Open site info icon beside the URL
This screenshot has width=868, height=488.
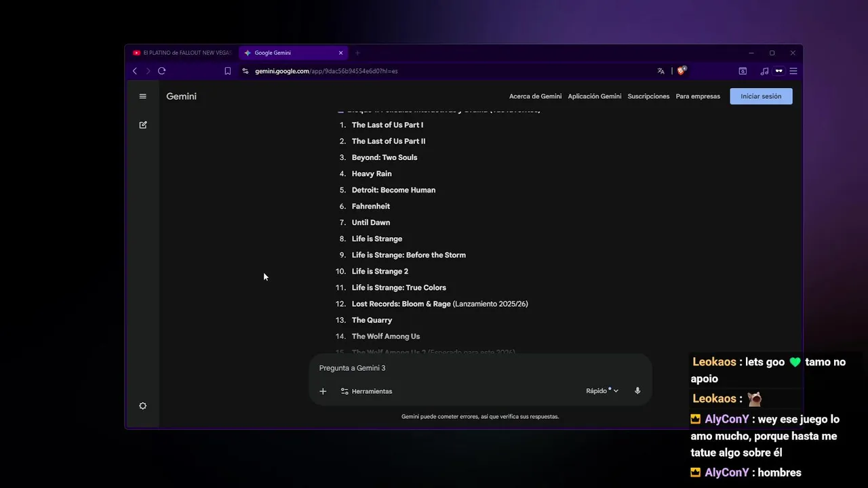tap(245, 70)
